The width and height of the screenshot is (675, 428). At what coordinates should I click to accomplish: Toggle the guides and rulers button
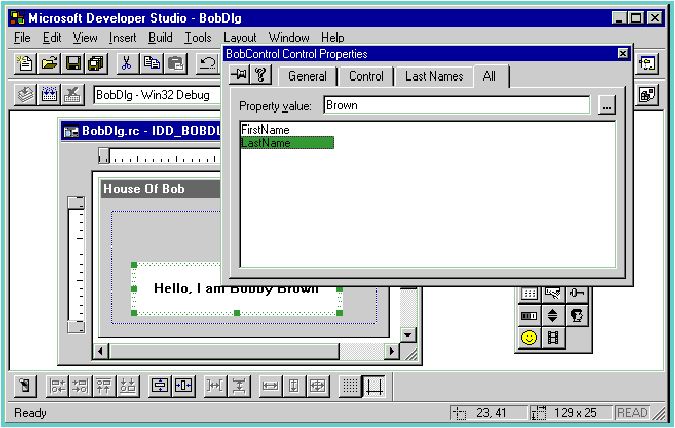374,385
